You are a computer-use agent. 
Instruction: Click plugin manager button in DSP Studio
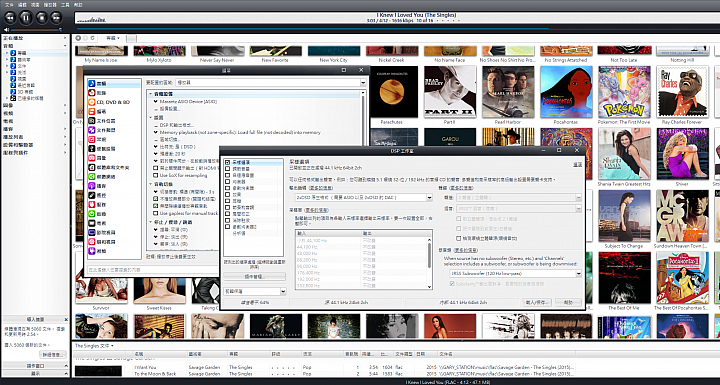pyautogui.click(x=254, y=277)
